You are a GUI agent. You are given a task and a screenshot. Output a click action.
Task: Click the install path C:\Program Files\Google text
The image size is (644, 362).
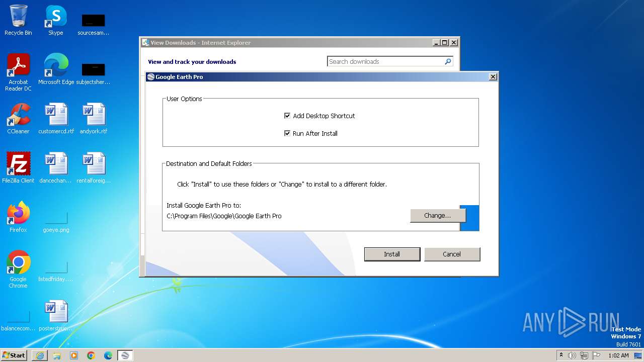pos(224,216)
